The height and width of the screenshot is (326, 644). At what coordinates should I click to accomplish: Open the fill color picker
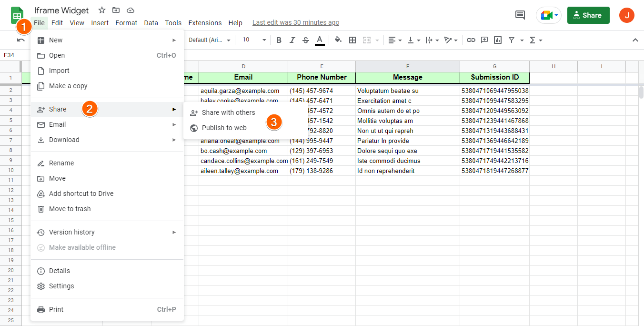pyautogui.click(x=338, y=40)
